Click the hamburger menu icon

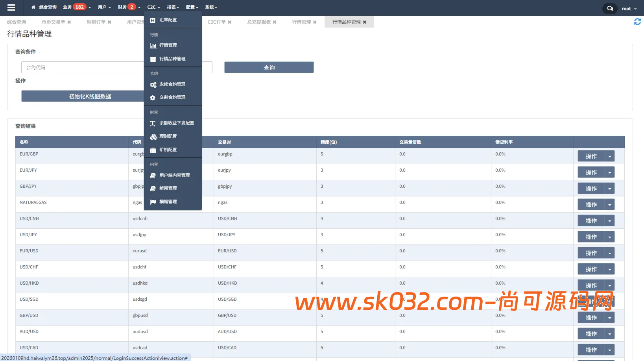coord(11,7)
